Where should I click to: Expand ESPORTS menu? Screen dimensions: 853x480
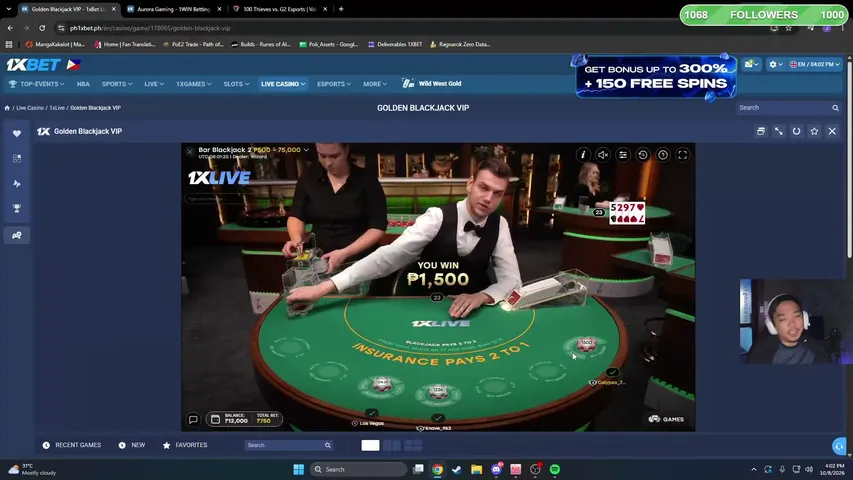coord(334,84)
